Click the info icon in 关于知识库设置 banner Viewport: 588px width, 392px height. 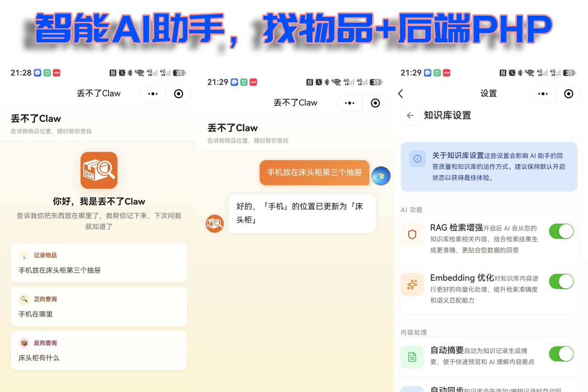pos(417,159)
